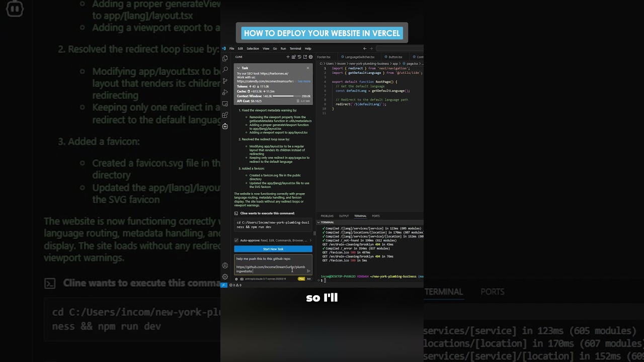Click the command center search field
Screen dimensions: 644x362
click(x=400, y=49)
